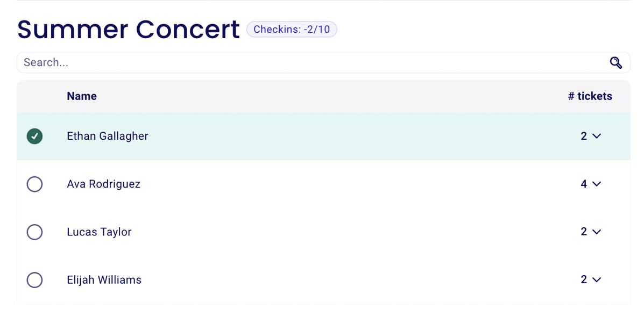Click the Summer Concert title
The width and height of the screenshot is (644, 316).
128,30
